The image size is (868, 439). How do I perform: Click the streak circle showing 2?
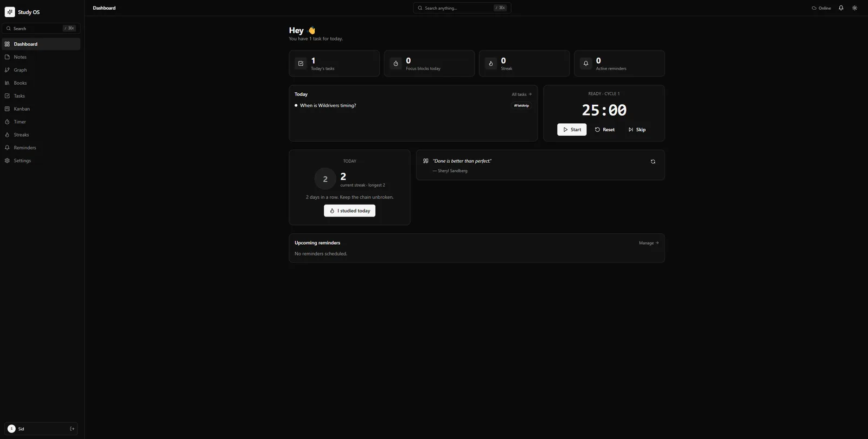coord(325,179)
